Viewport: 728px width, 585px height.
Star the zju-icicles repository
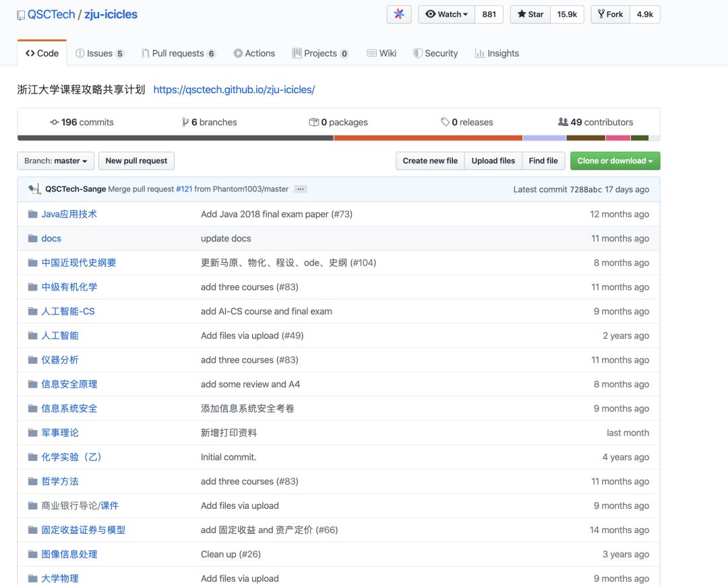coord(530,14)
